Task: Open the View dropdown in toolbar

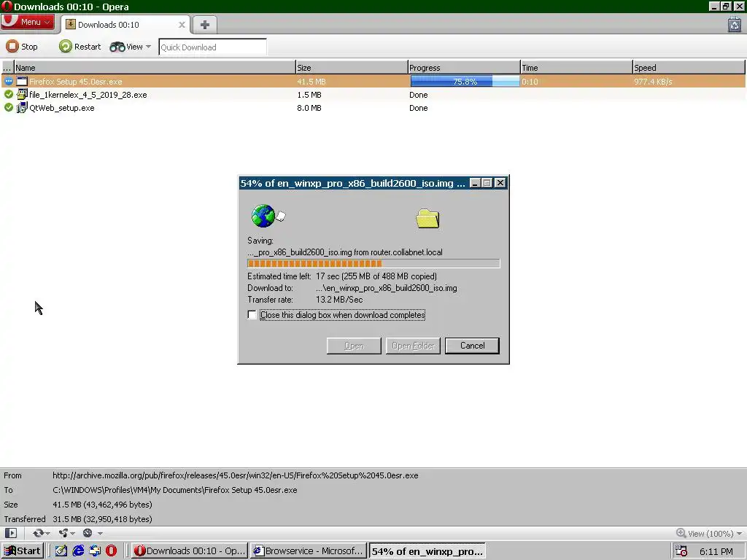Action: coord(130,47)
